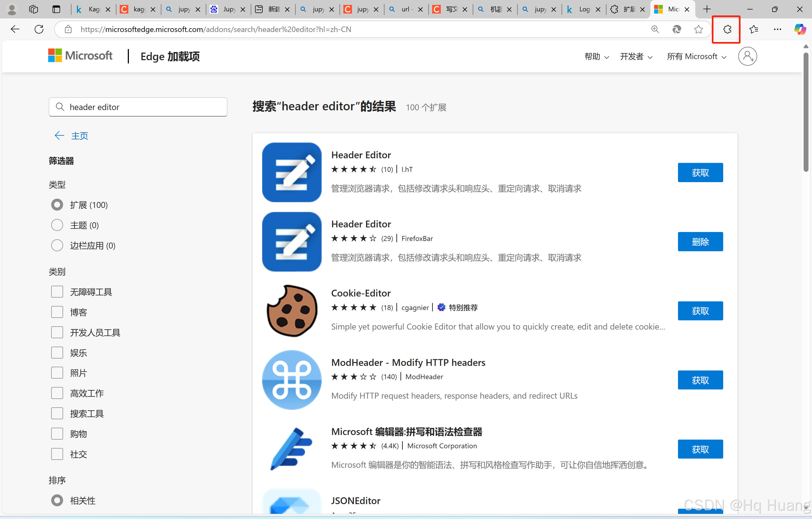The image size is (812, 519).
Task: Open Settings and more three-dots menu
Action: coord(777,29)
